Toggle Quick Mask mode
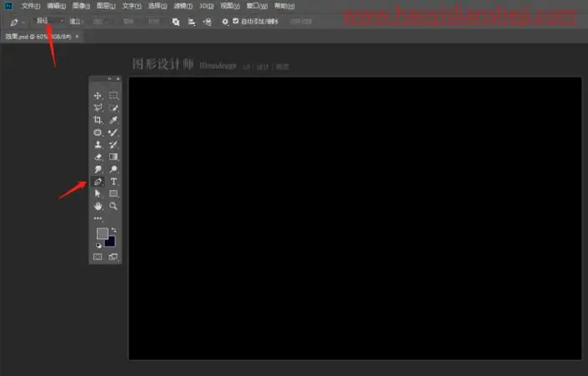The width and height of the screenshot is (588, 376). click(98, 257)
